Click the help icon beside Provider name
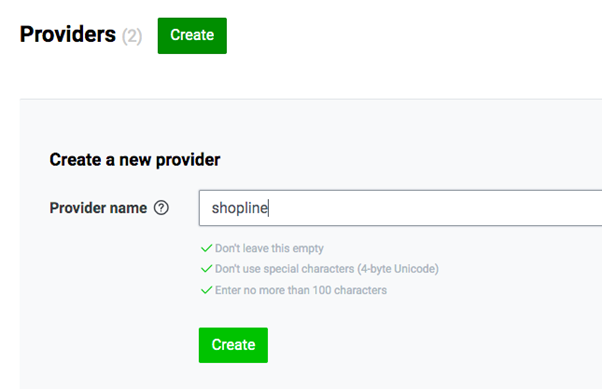The width and height of the screenshot is (602, 389). tap(161, 208)
